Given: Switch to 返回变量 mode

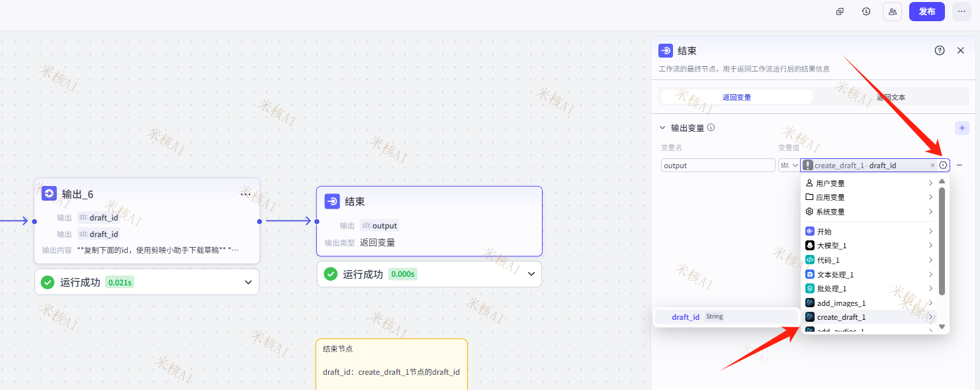Looking at the screenshot, I should (x=736, y=97).
